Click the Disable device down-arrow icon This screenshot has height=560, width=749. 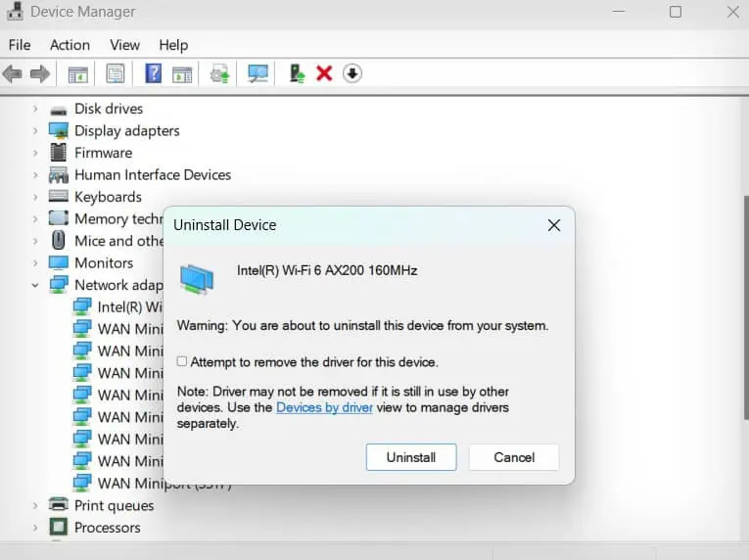coord(352,73)
